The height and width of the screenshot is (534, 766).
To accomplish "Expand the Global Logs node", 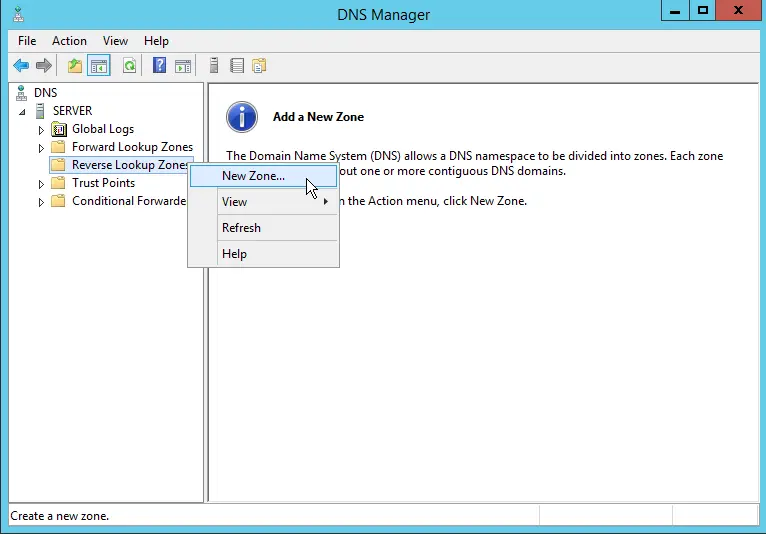I will (x=41, y=130).
